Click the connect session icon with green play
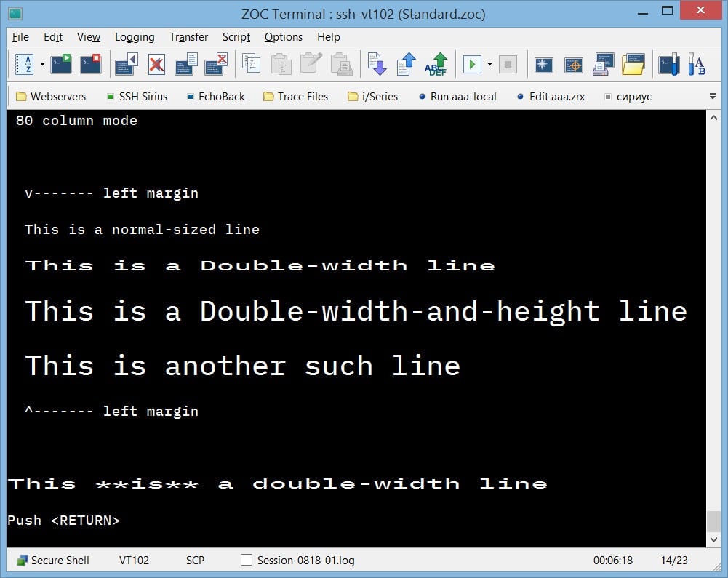This screenshot has height=578, width=728. click(61, 64)
